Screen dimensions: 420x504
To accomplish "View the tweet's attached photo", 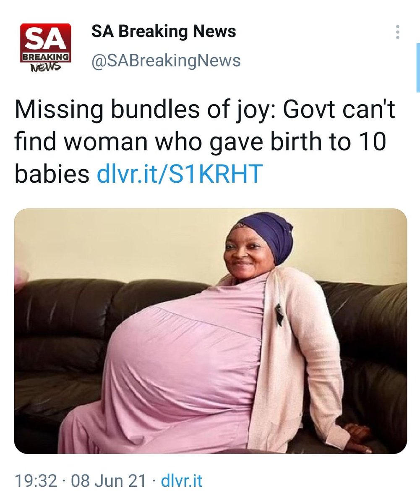I will click(211, 331).
